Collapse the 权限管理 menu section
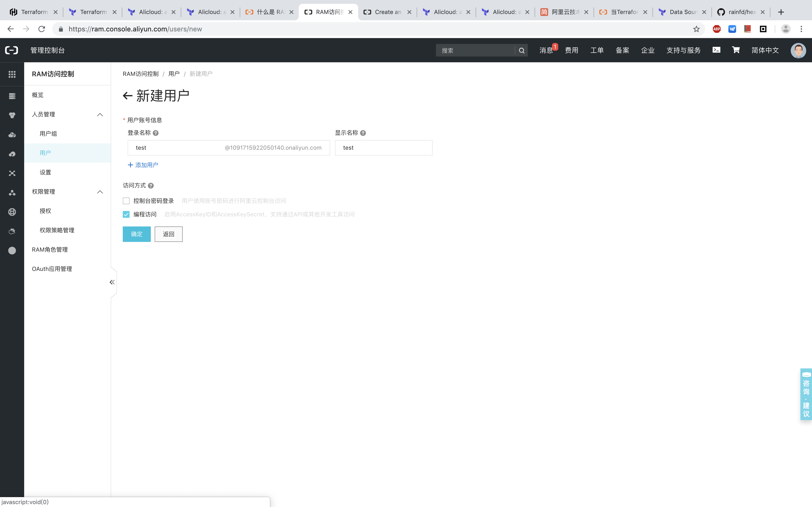 (100, 192)
